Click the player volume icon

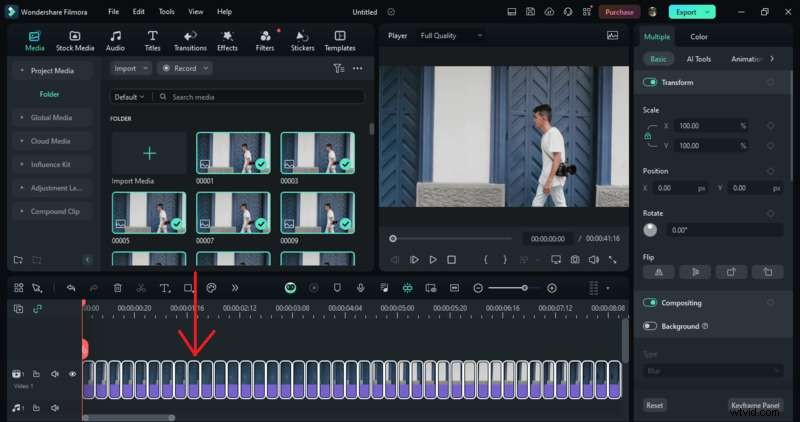click(x=593, y=260)
